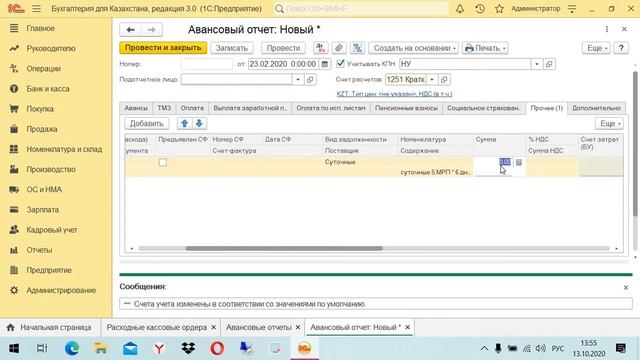The width and height of the screenshot is (640, 360).
Task: Open the date calendar picker
Action: click(324, 64)
